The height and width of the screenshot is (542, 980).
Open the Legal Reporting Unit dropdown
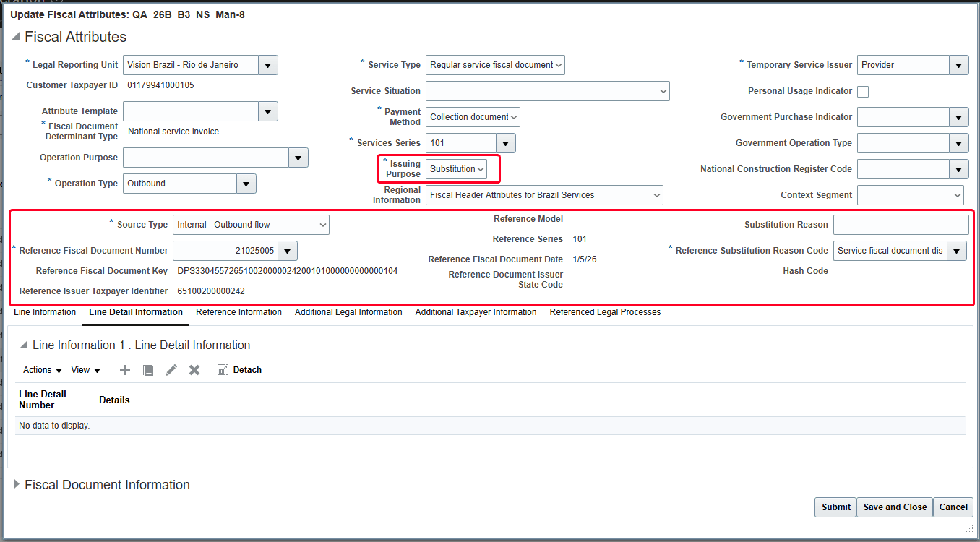click(267, 64)
